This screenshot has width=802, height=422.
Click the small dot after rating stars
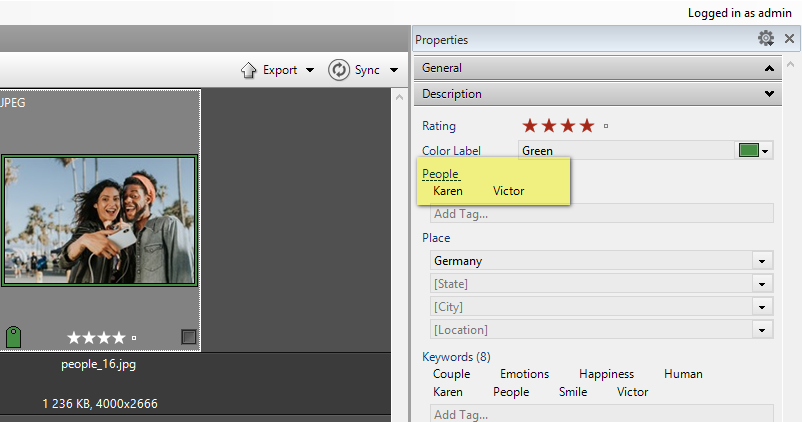click(606, 127)
